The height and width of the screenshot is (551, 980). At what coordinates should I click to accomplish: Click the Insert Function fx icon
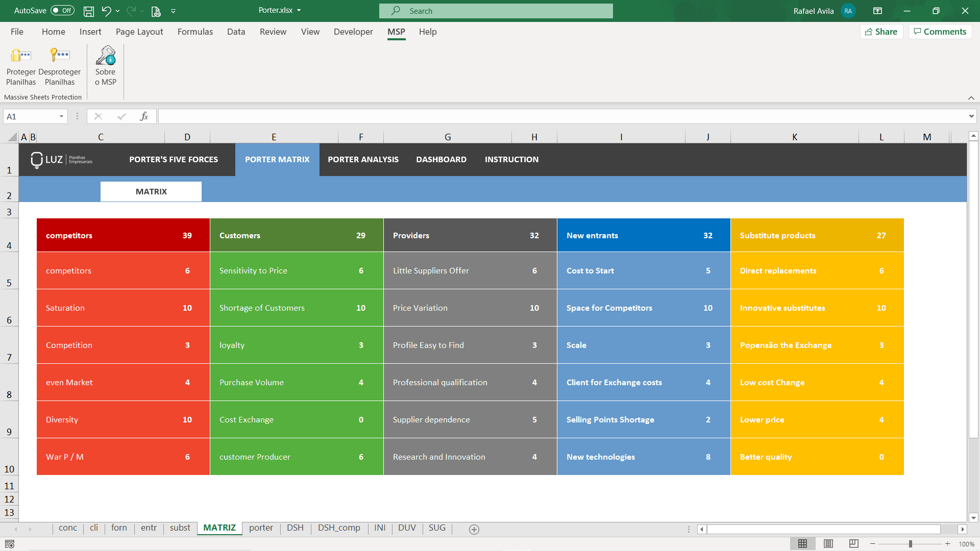coord(144,116)
